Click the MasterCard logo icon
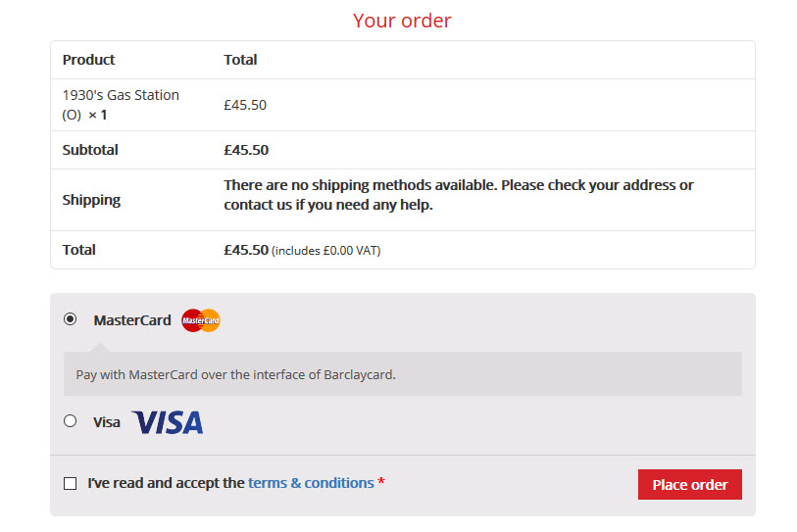The width and height of the screenshot is (797, 532). (x=201, y=320)
